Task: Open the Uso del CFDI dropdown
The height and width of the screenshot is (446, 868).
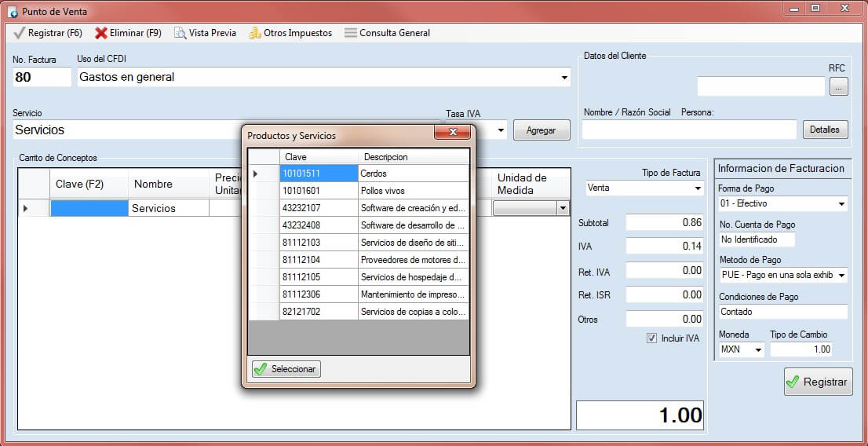Action: point(564,78)
